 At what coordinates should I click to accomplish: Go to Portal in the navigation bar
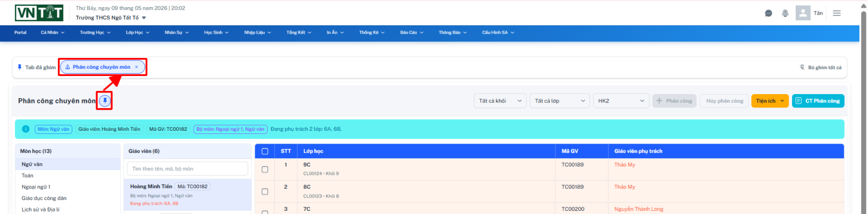[20, 33]
